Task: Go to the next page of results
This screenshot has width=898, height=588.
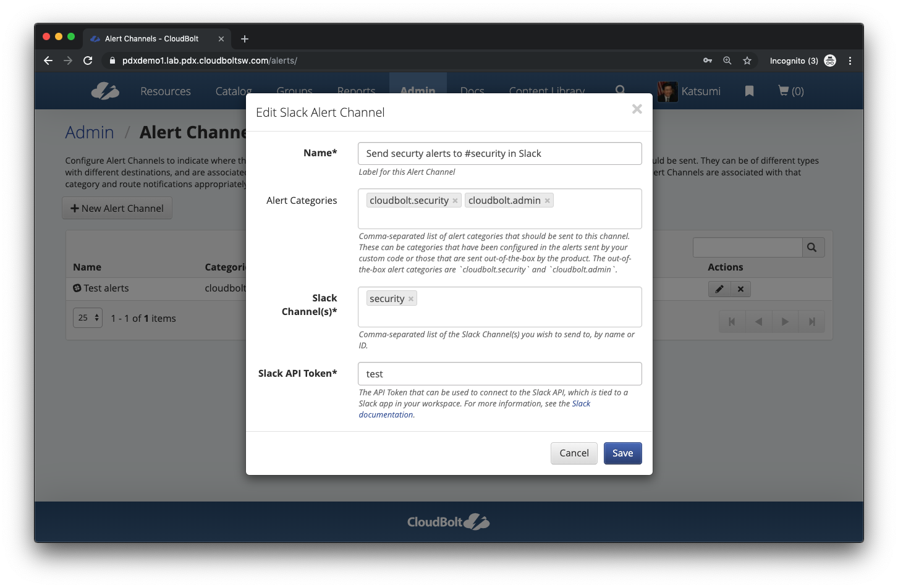Action: click(x=785, y=322)
